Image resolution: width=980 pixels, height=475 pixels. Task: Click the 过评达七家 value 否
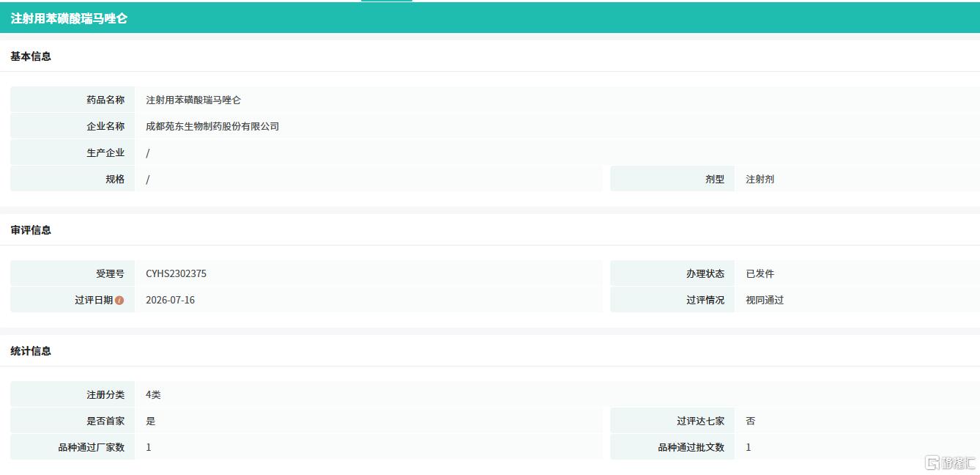click(751, 421)
